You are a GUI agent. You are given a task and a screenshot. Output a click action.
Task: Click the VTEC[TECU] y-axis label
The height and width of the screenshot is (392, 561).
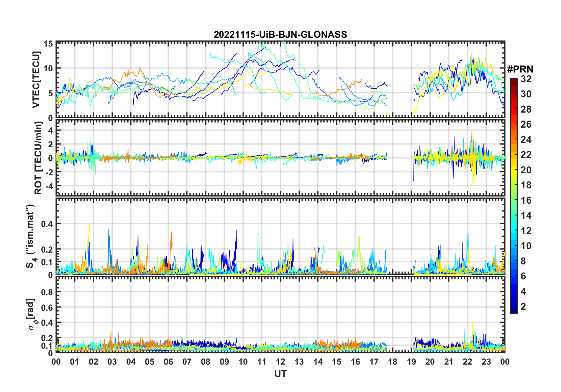(x=36, y=80)
